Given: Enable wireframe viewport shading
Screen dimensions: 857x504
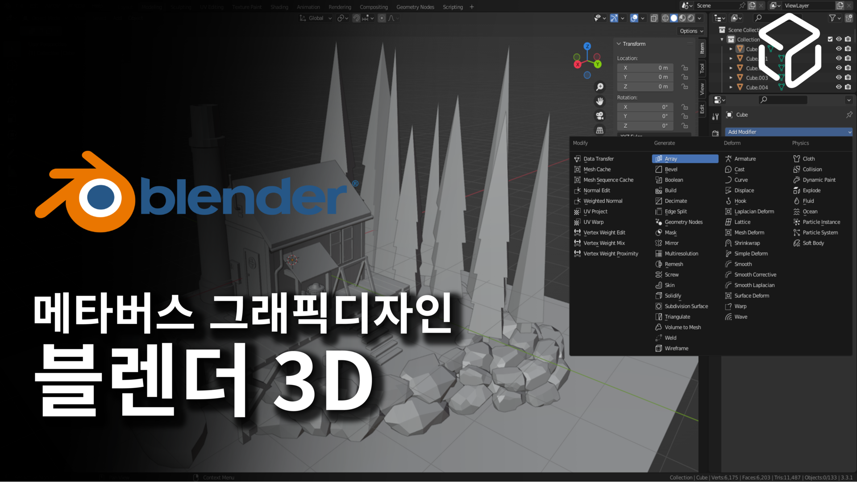Looking at the screenshot, I should pos(665,18).
